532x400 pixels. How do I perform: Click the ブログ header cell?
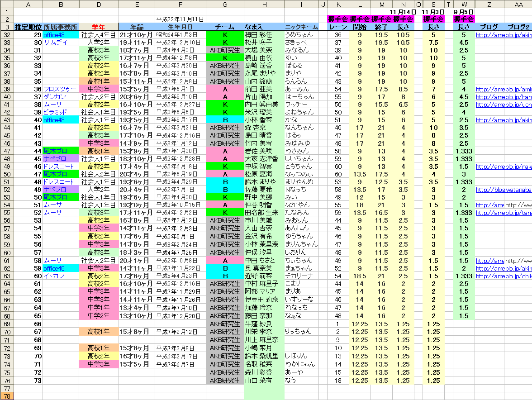(x=489, y=27)
